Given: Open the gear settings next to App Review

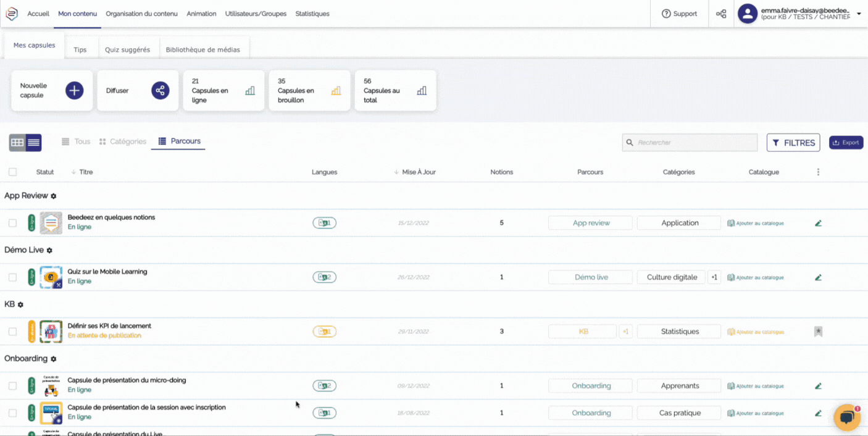Looking at the screenshot, I should [54, 196].
